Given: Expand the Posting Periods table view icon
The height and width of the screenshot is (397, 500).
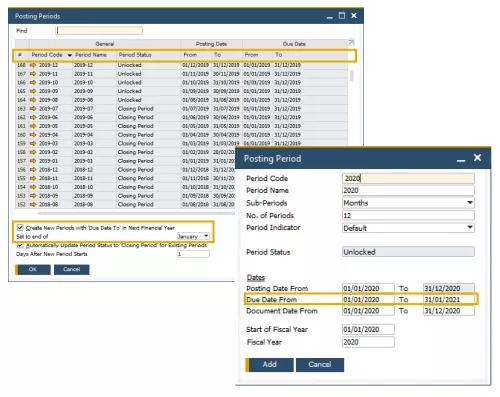Looking at the screenshot, I should (x=351, y=43).
